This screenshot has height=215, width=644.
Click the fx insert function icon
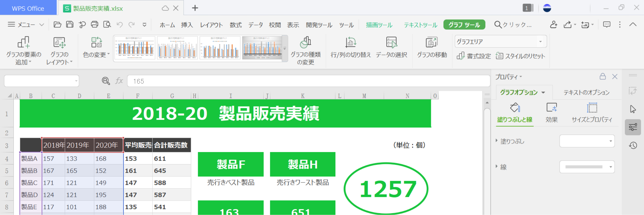coord(119,81)
